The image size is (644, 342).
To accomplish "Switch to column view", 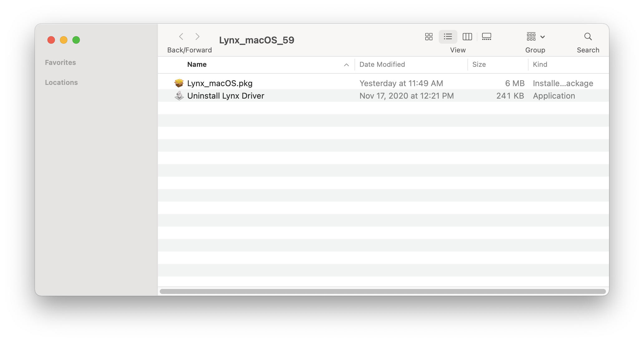I will (467, 37).
